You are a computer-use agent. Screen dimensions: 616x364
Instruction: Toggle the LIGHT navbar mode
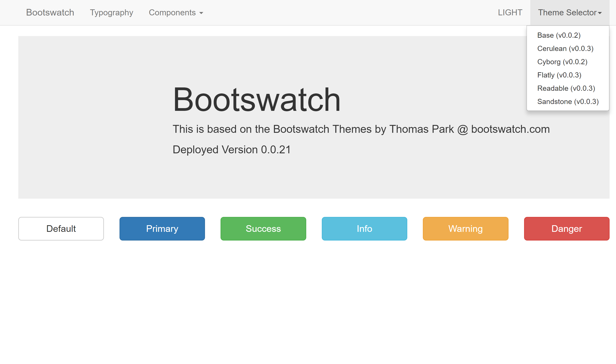(x=510, y=12)
